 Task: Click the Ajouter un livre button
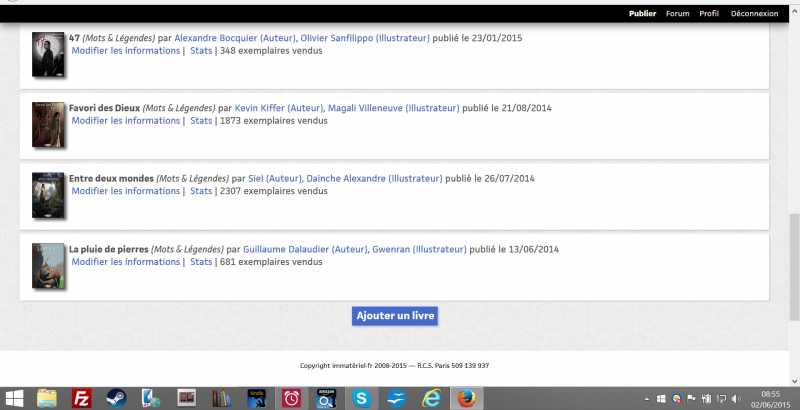point(395,316)
